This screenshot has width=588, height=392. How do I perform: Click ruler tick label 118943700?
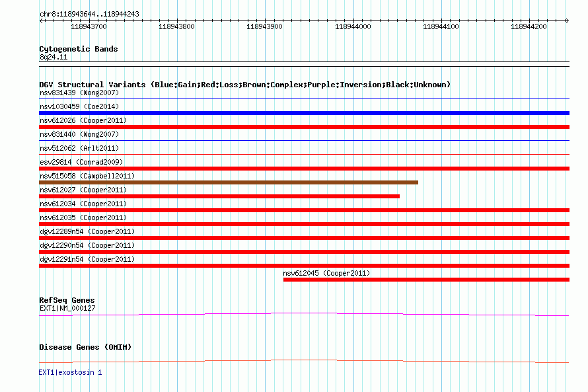point(89,26)
